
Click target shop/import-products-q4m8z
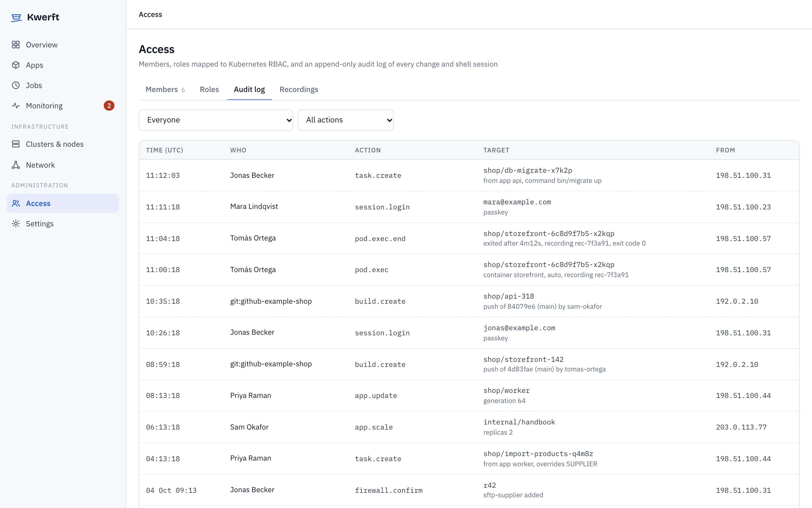pos(538,454)
